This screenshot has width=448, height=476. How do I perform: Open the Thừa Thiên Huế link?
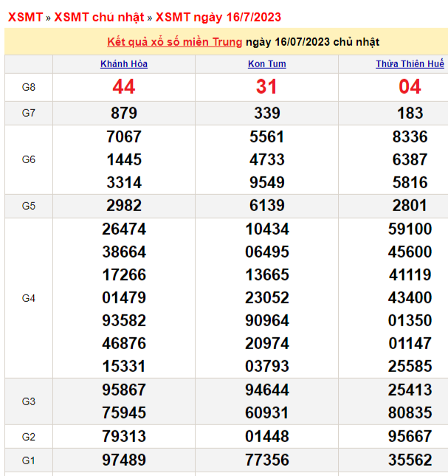point(410,64)
